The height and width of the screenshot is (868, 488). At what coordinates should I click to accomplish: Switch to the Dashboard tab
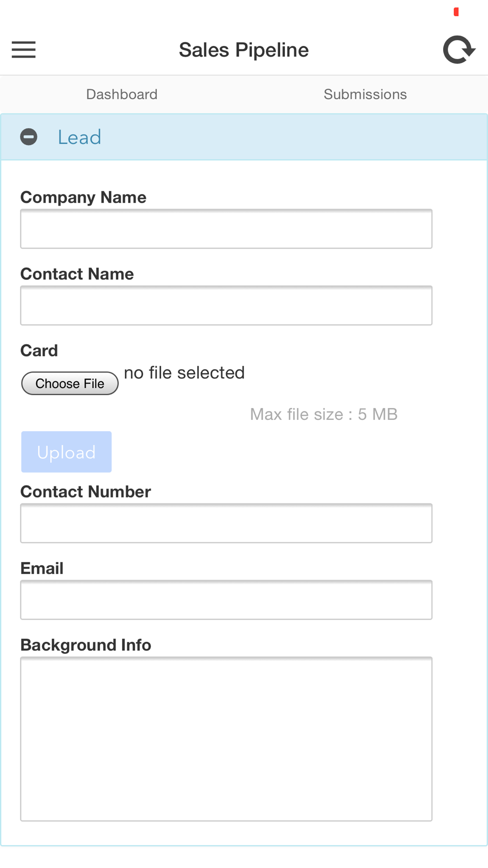pyautogui.click(x=122, y=94)
